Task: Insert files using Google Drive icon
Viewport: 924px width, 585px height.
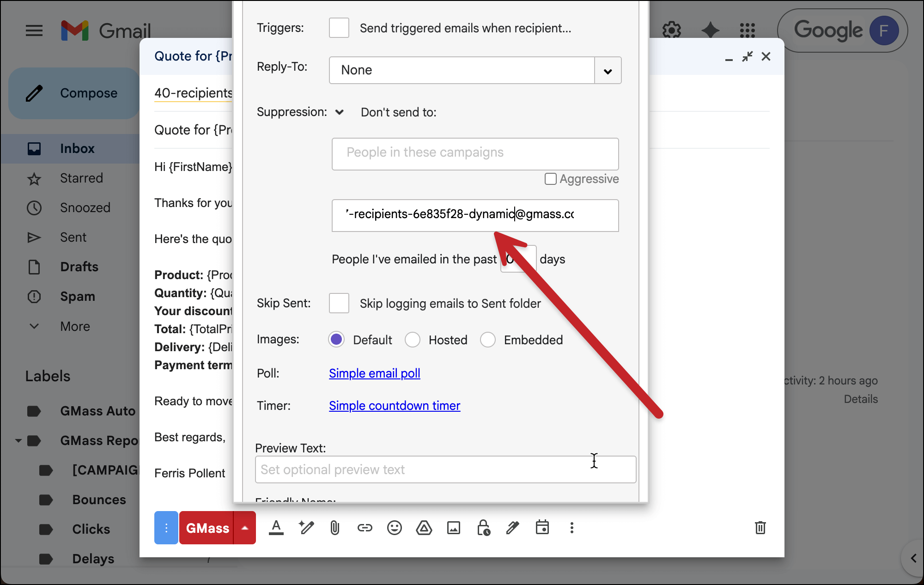Action: tap(424, 528)
